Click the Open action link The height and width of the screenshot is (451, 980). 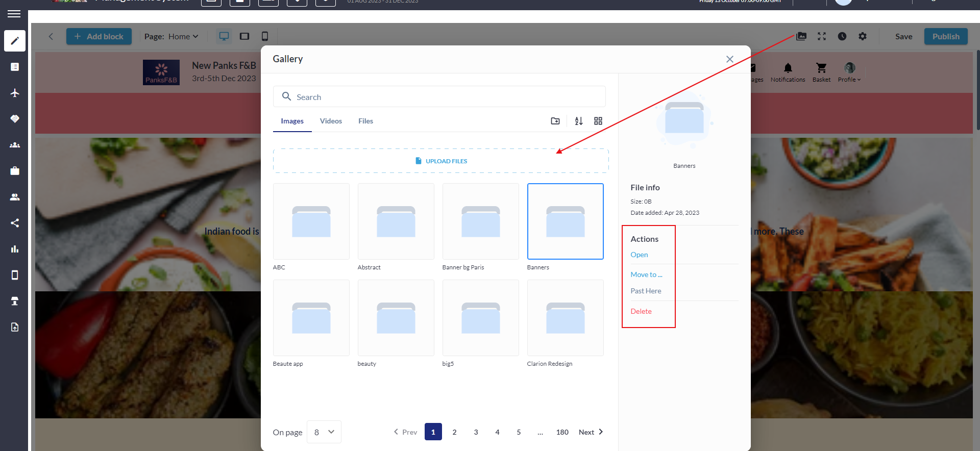pyautogui.click(x=639, y=255)
